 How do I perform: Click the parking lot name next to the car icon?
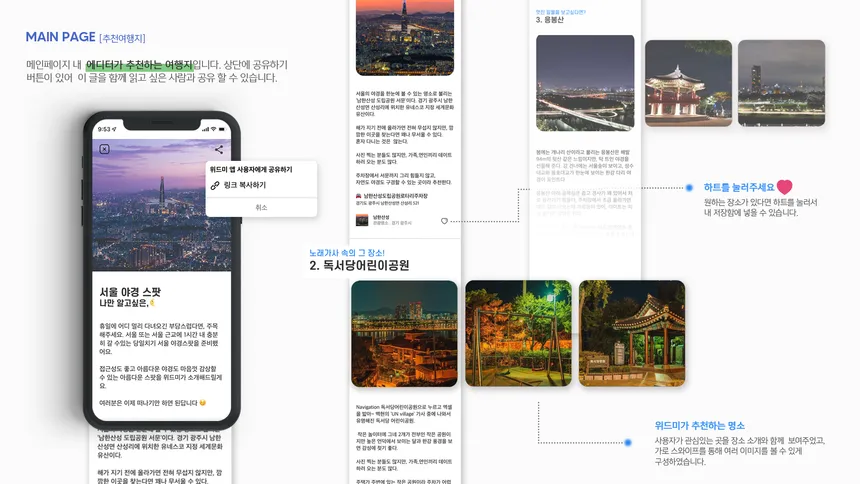pos(395,196)
